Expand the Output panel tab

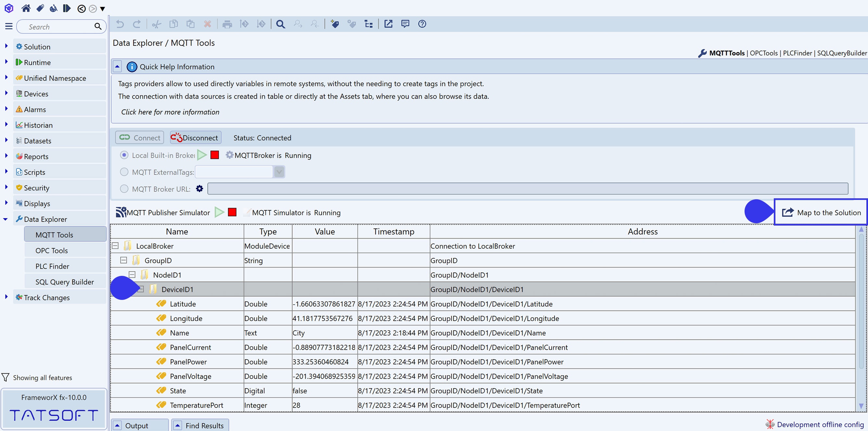140,425
